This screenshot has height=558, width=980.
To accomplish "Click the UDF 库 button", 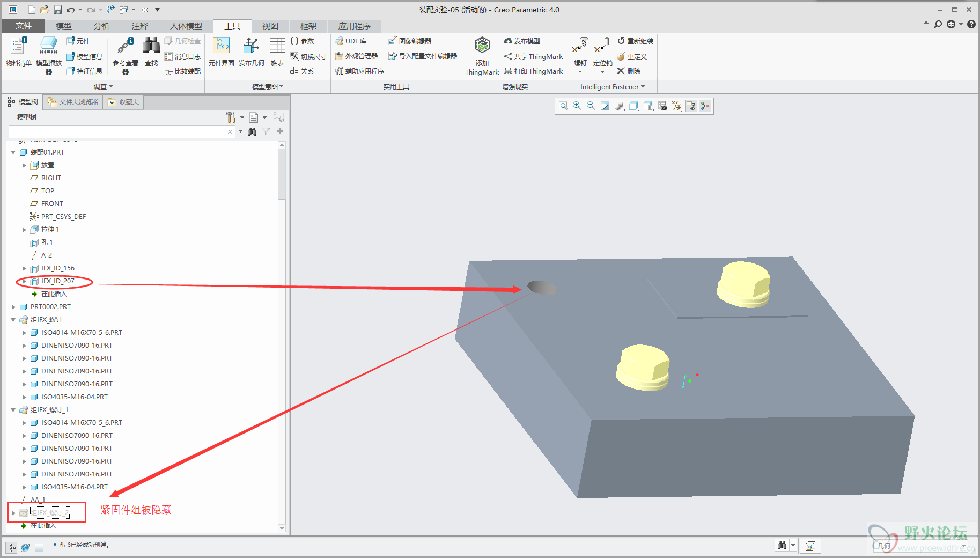I will (x=351, y=41).
